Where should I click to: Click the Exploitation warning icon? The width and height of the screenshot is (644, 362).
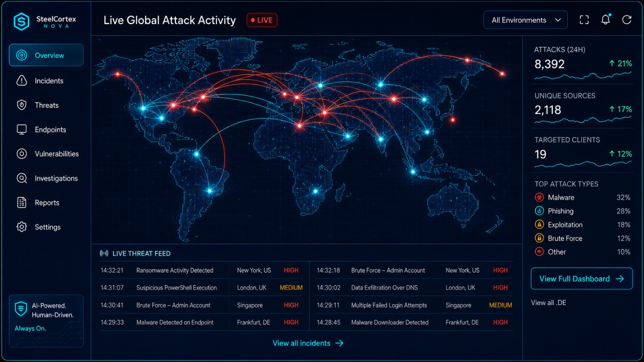(539, 225)
